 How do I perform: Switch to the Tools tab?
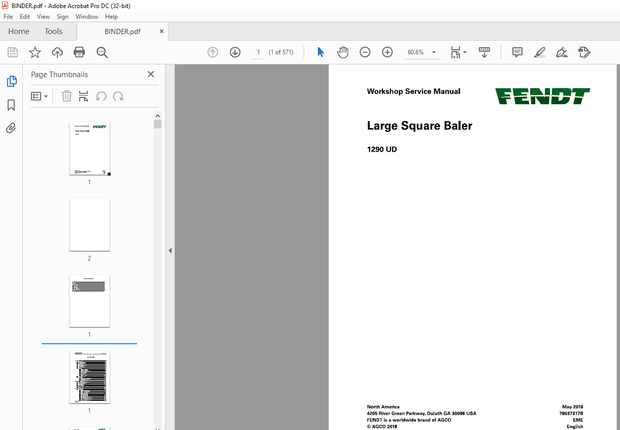[x=53, y=31]
